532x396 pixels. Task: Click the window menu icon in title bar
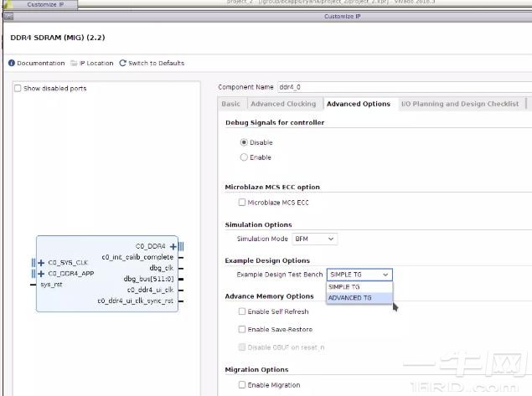[8, 16]
